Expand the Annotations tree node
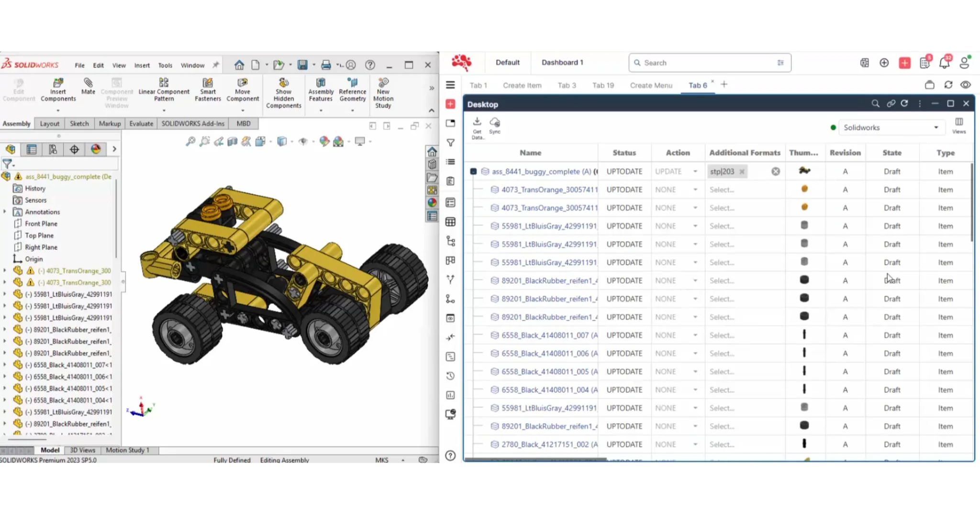This screenshot has height=515, width=980. coord(5,212)
